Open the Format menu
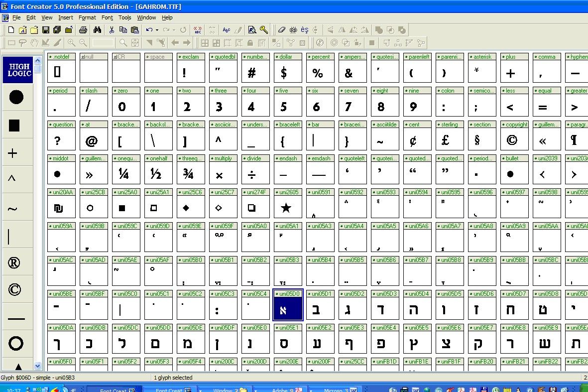The width and height of the screenshot is (588, 392). (87, 17)
